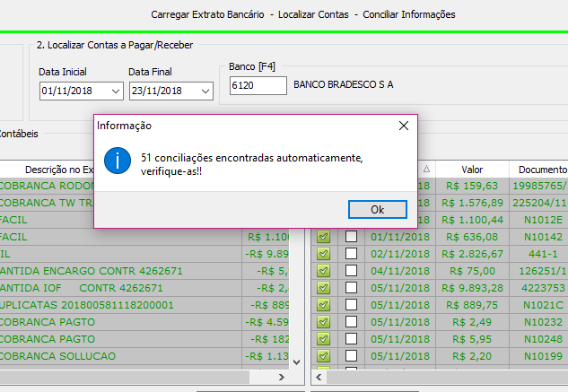The width and height of the screenshot is (568, 392).
Task: Click green check icon on R$ 889,75 row
Action: pyautogui.click(x=324, y=305)
